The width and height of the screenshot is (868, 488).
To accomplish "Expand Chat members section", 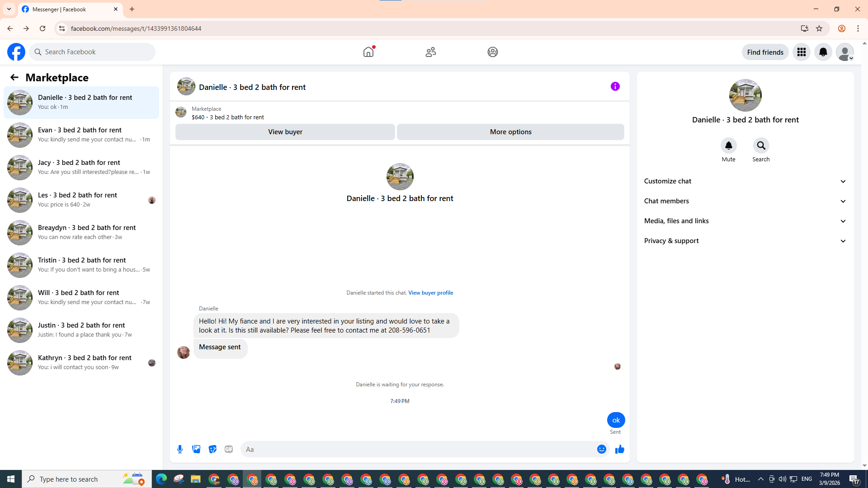I will tap(745, 201).
